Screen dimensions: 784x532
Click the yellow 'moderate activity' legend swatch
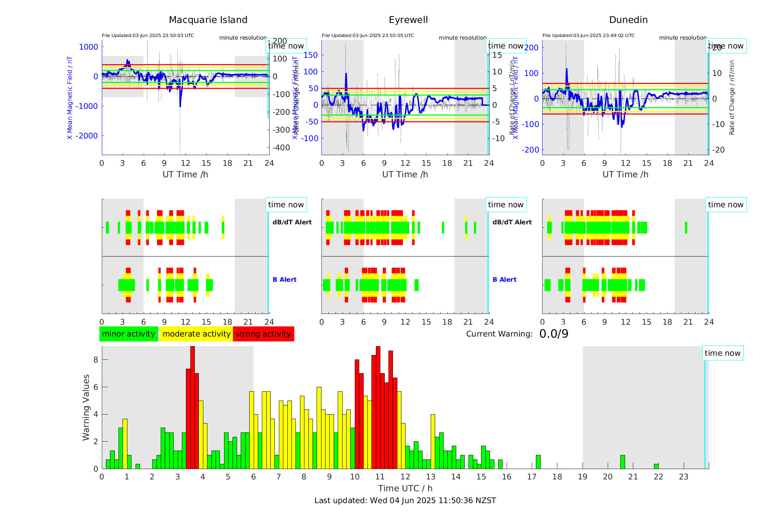pos(196,334)
